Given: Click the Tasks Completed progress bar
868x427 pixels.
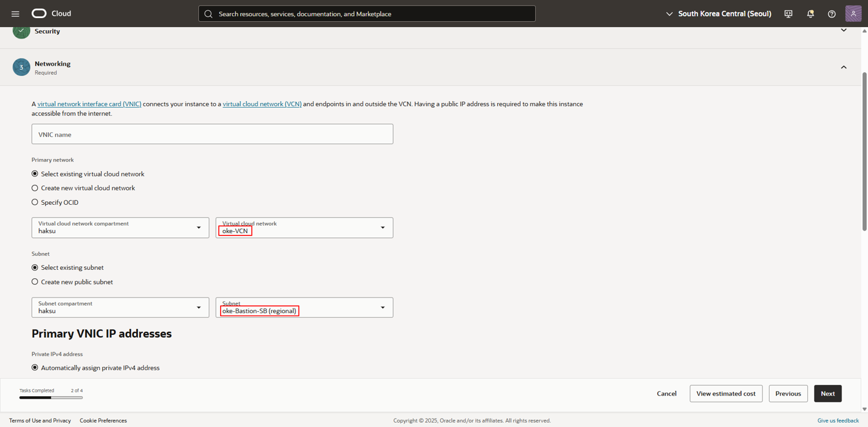Looking at the screenshot, I should pyautogui.click(x=51, y=397).
